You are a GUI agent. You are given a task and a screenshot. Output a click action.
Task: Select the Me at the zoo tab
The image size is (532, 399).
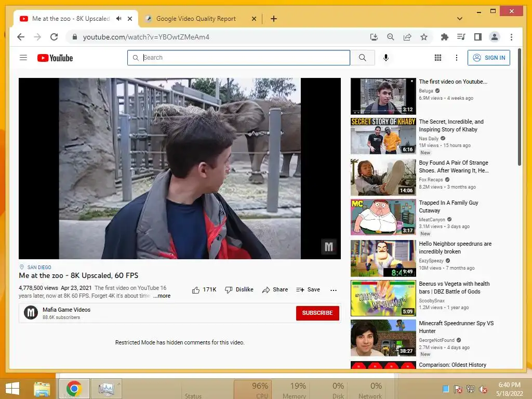tap(71, 19)
